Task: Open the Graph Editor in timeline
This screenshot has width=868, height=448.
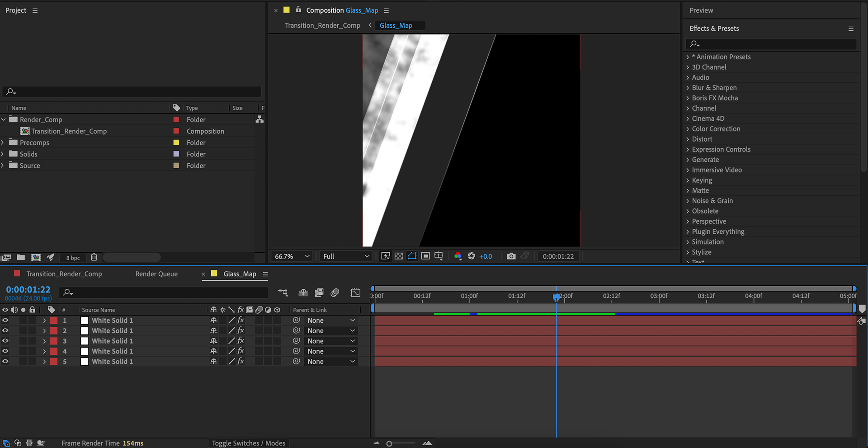Action: 356,293
